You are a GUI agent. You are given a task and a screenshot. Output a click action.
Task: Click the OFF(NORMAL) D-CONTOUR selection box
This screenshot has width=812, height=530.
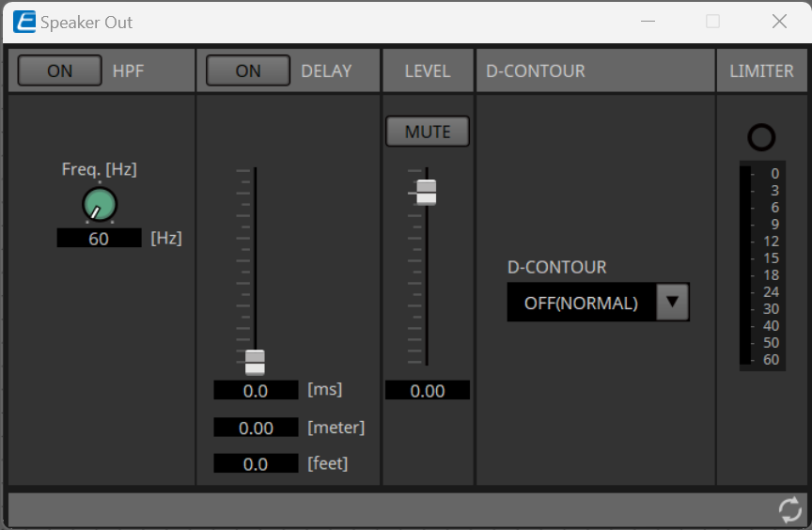click(598, 303)
